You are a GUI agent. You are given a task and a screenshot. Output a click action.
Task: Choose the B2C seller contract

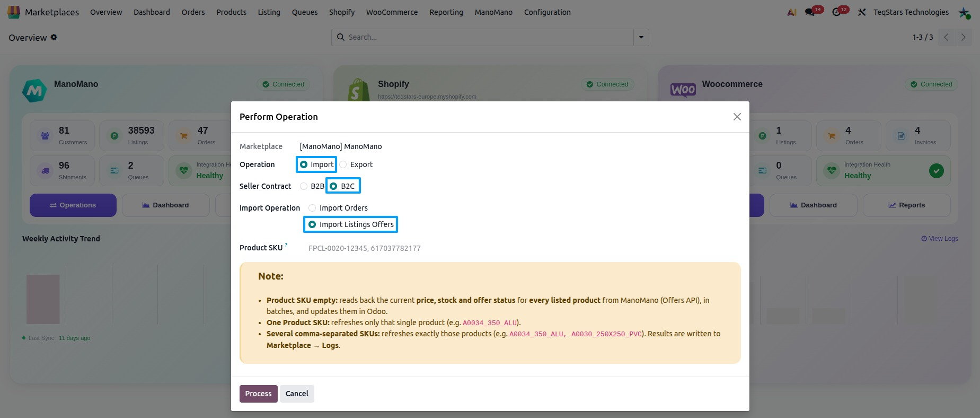pyautogui.click(x=333, y=186)
